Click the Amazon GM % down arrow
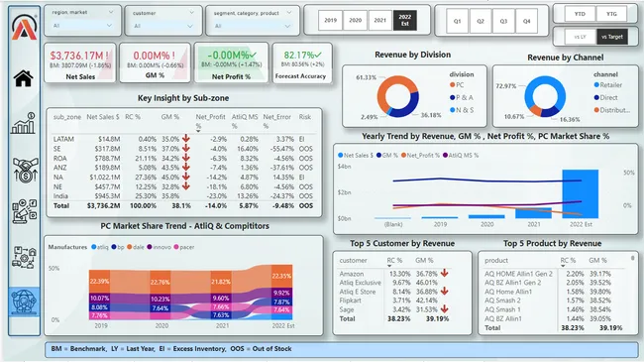Screen dimensions: 644x362 (444, 273)
